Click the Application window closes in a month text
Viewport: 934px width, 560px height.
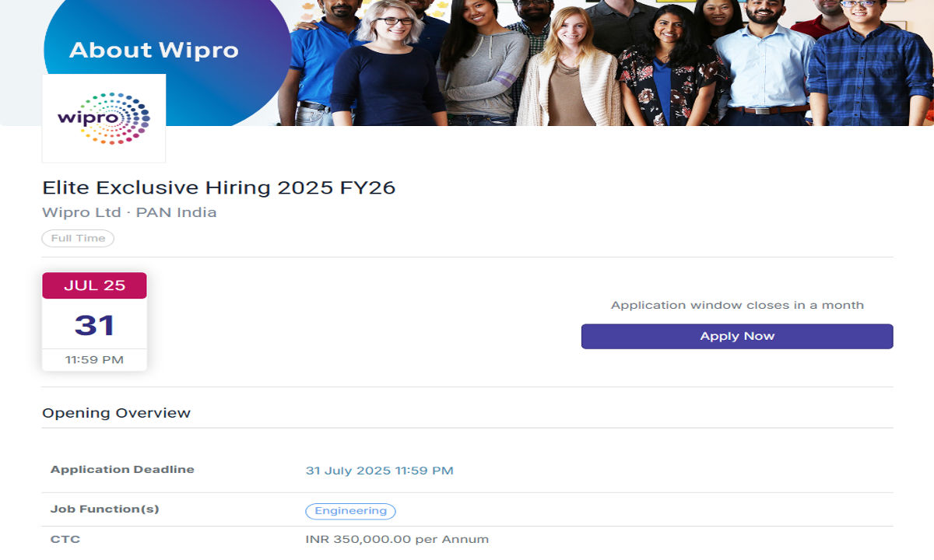(x=737, y=305)
